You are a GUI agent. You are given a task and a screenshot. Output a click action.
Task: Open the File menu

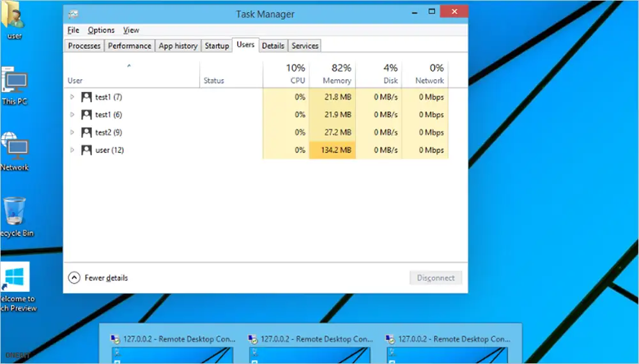(x=73, y=30)
